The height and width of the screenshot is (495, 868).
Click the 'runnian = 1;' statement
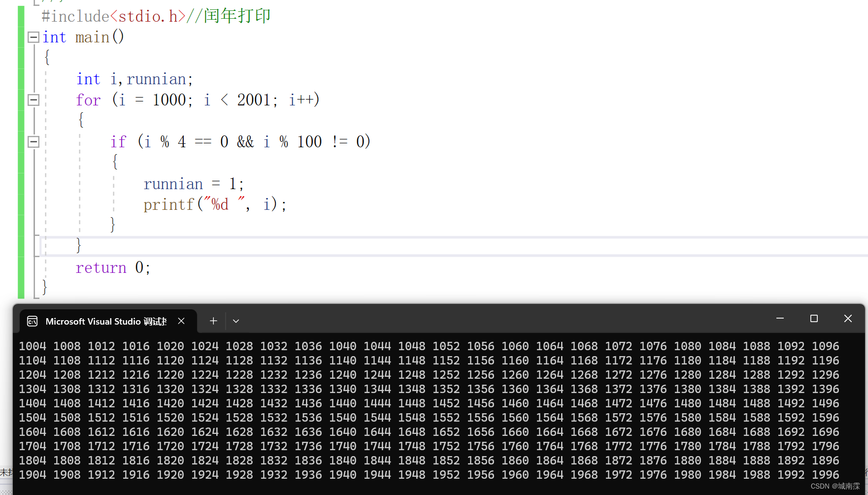pyautogui.click(x=194, y=184)
